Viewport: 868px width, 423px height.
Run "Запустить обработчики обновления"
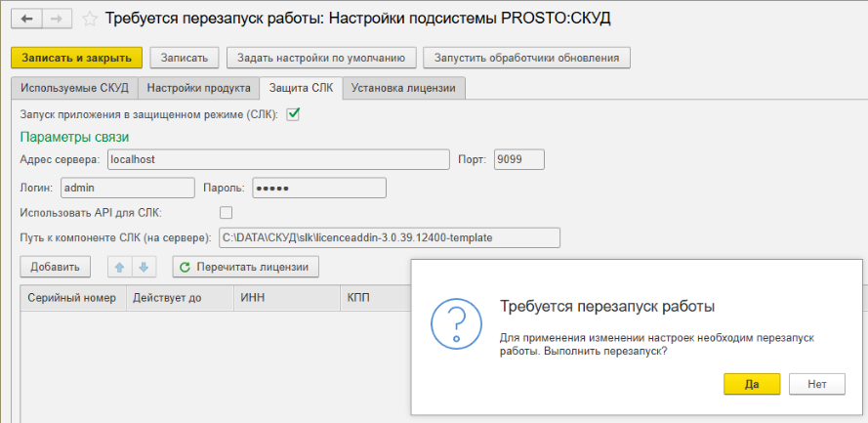click(x=526, y=59)
